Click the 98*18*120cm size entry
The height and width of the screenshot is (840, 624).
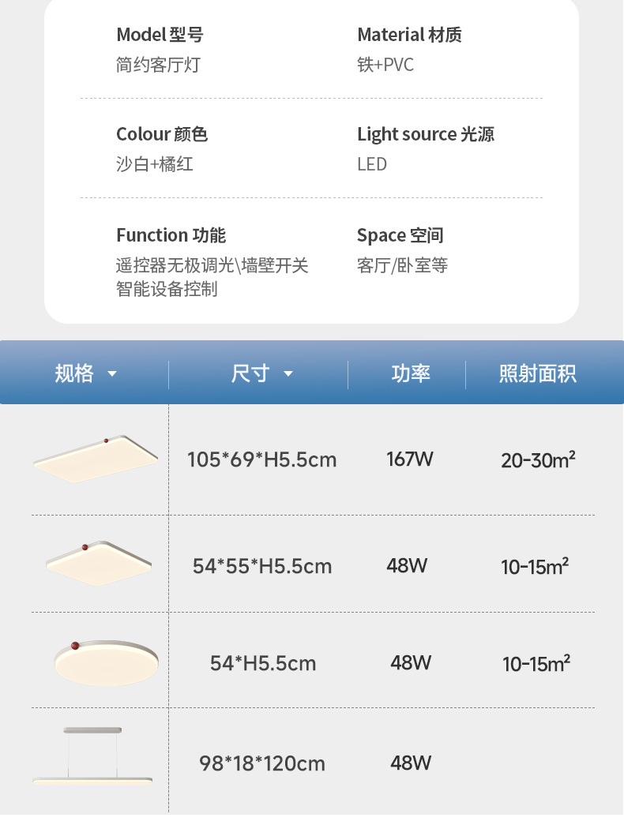click(262, 763)
